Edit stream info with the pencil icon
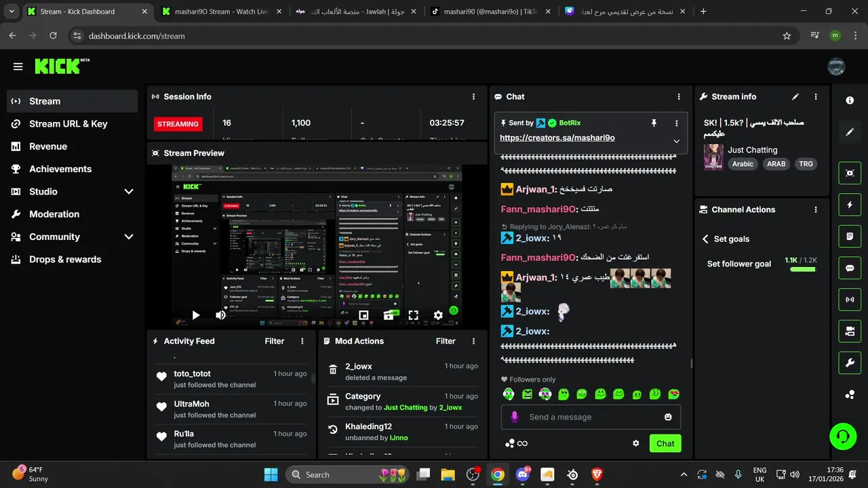Viewport: 868px width, 488px height. click(795, 97)
